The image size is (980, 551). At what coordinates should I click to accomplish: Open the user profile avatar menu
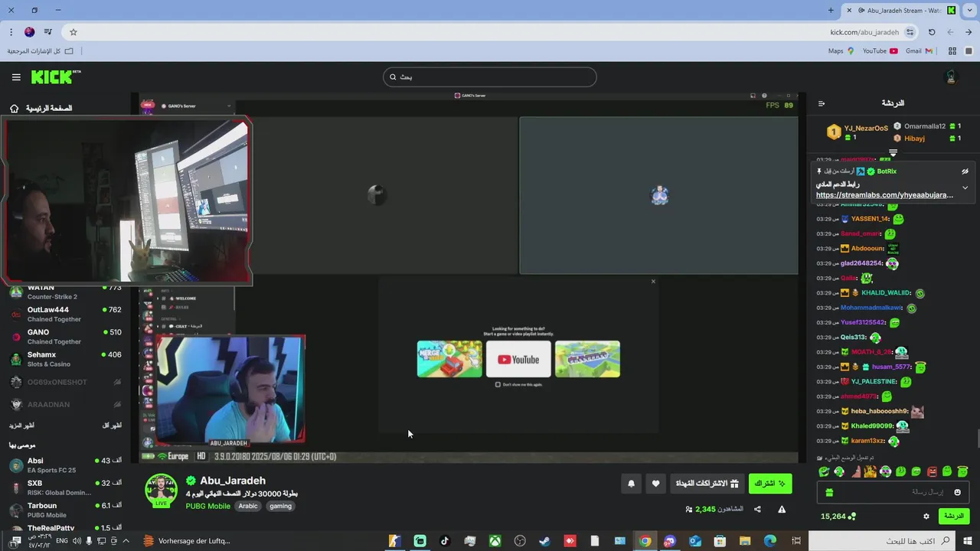952,77
